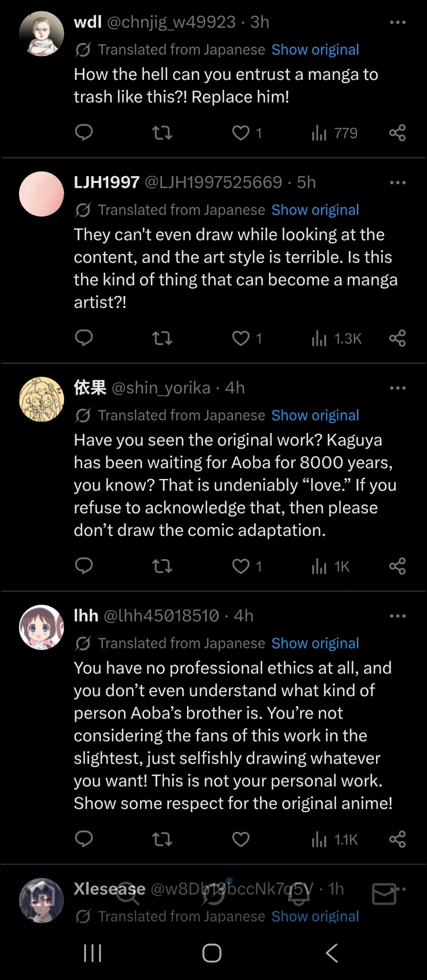Show original Japanese for wdl's tweet
The height and width of the screenshot is (980, 427).
315,50
